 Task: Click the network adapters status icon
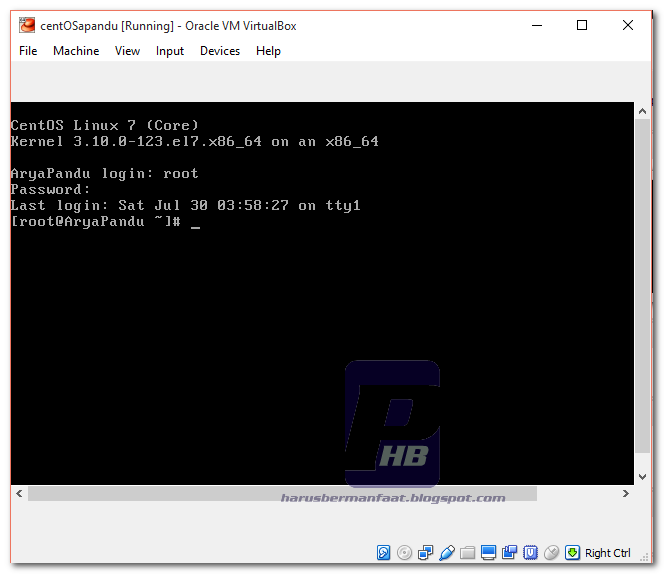(425, 552)
